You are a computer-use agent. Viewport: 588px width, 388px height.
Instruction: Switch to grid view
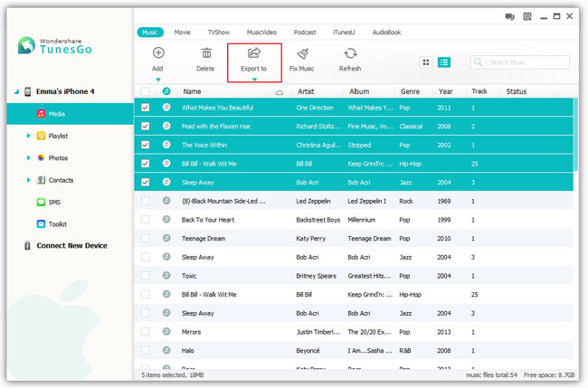426,62
